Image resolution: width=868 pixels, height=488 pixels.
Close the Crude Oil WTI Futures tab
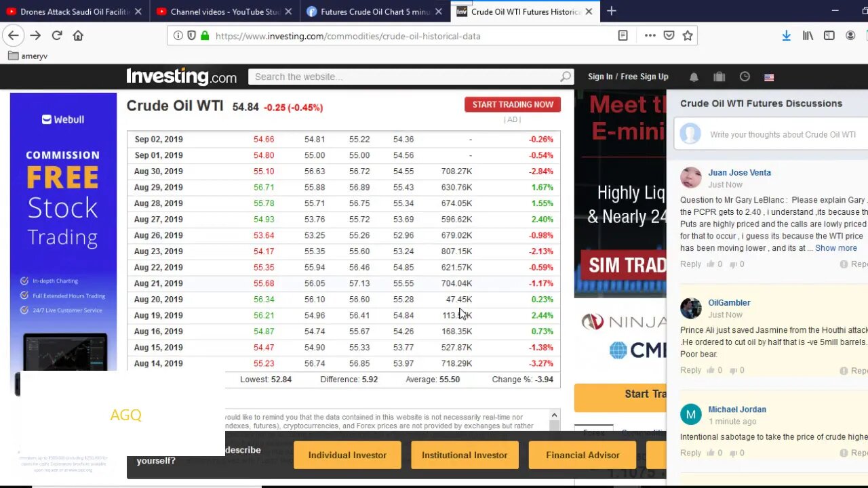[x=589, y=12]
